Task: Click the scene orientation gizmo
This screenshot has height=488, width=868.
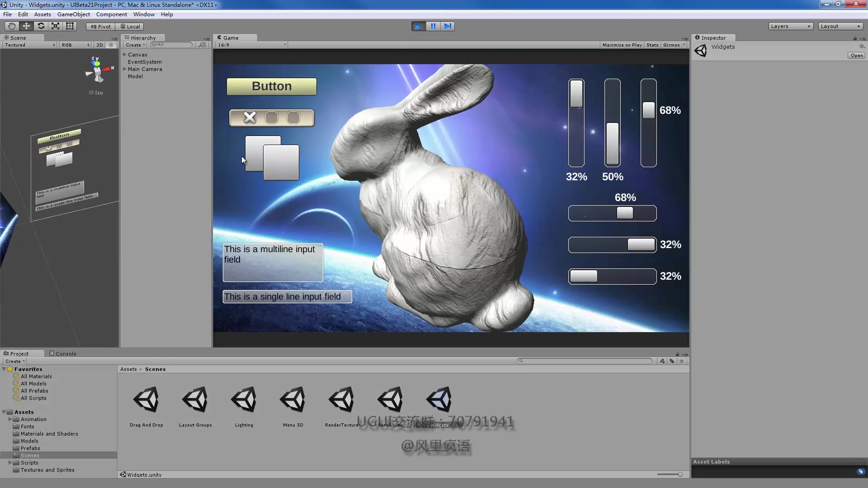Action: [x=98, y=70]
